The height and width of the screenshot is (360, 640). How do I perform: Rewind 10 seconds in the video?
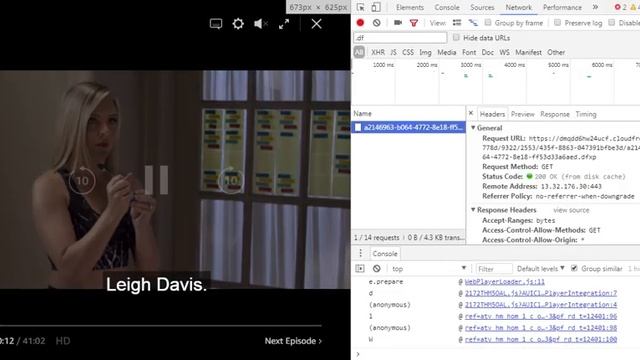[x=82, y=180]
